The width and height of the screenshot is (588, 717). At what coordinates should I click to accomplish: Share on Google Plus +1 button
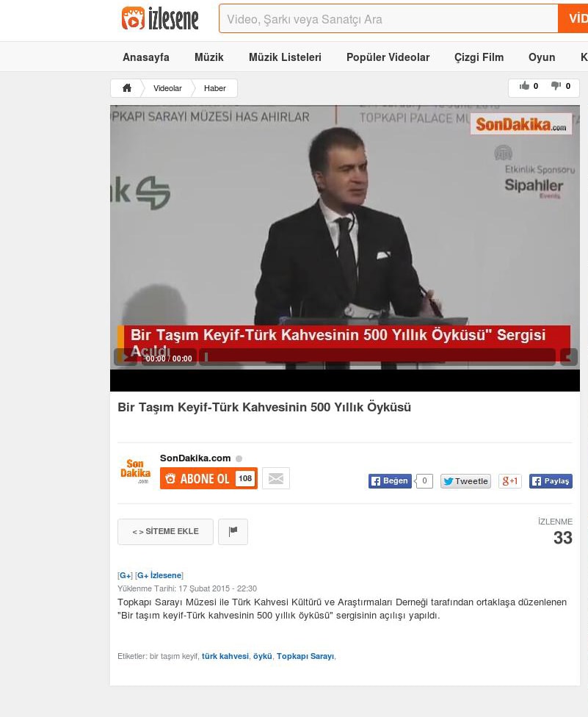[x=509, y=481]
